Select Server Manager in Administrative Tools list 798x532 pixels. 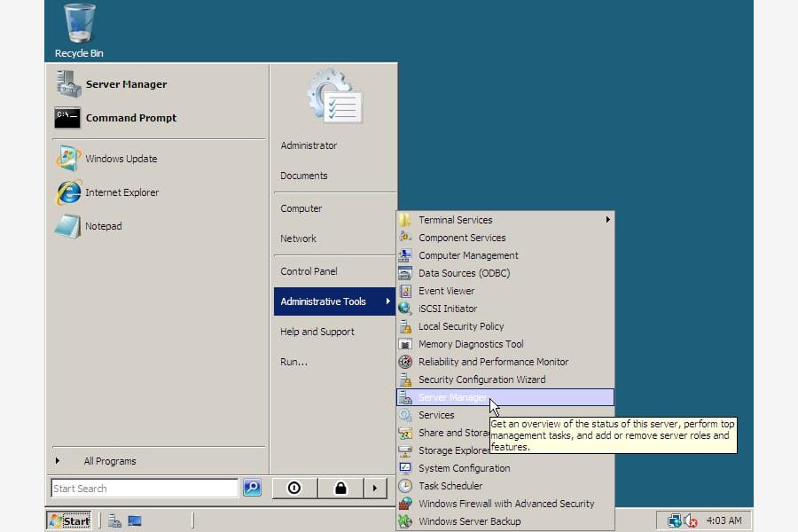click(505, 397)
